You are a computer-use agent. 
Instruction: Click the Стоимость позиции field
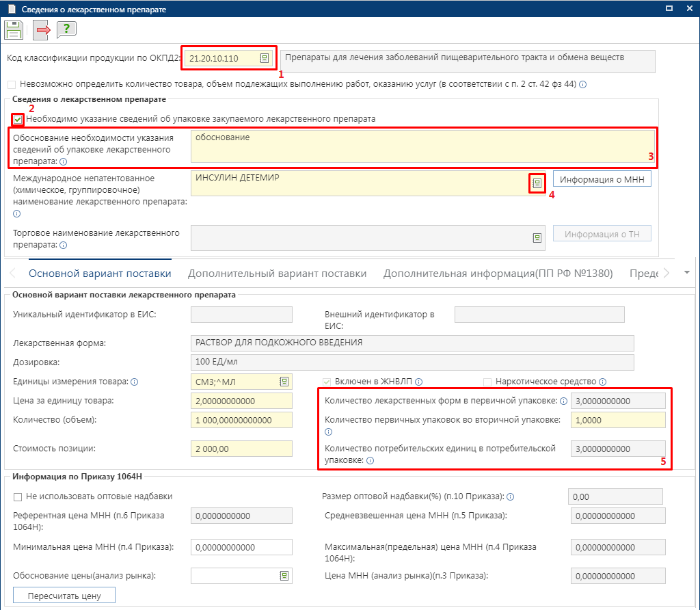(x=241, y=449)
